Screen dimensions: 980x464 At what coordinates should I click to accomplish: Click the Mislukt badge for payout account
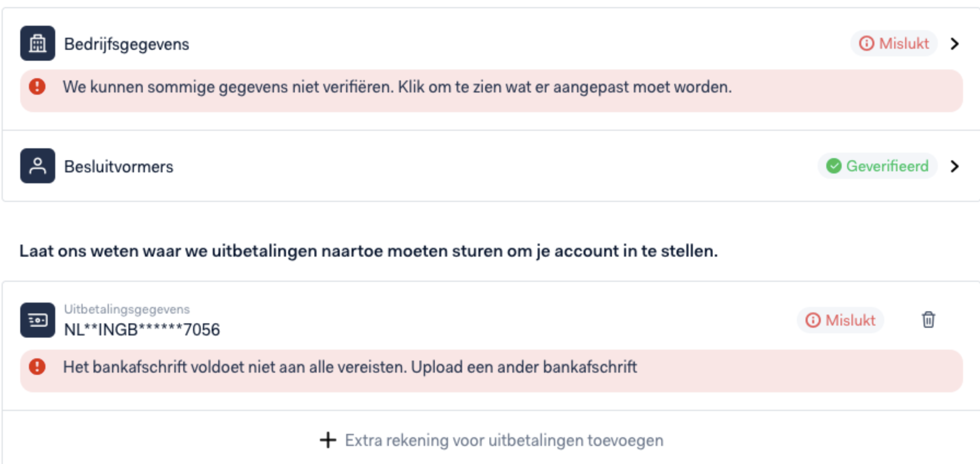841,320
